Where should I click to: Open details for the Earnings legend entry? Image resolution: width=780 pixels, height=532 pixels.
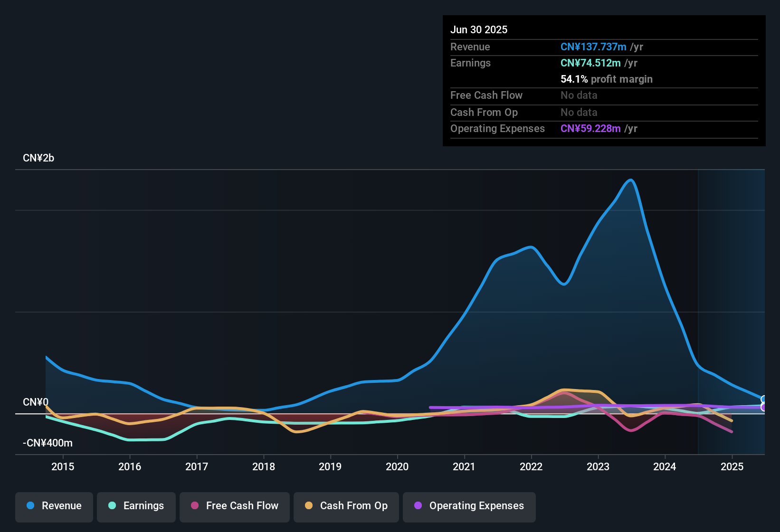[x=136, y=506]
